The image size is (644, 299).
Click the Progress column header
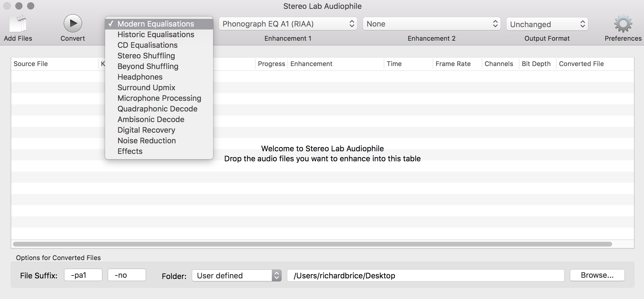pyautogui.click(x=272, y=64)
